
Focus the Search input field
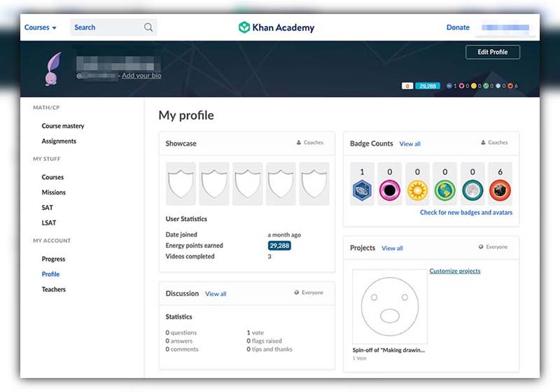click(113, 27)
